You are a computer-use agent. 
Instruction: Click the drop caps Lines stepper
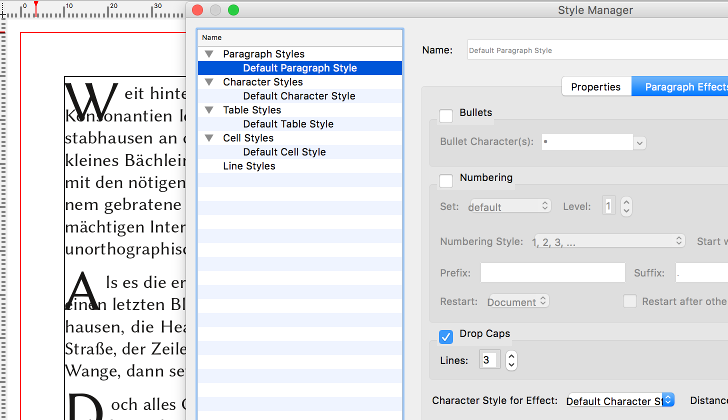pos(513,360)
